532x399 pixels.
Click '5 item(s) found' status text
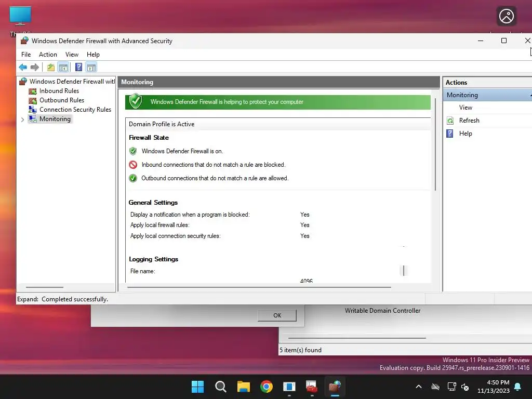[301, 350]
